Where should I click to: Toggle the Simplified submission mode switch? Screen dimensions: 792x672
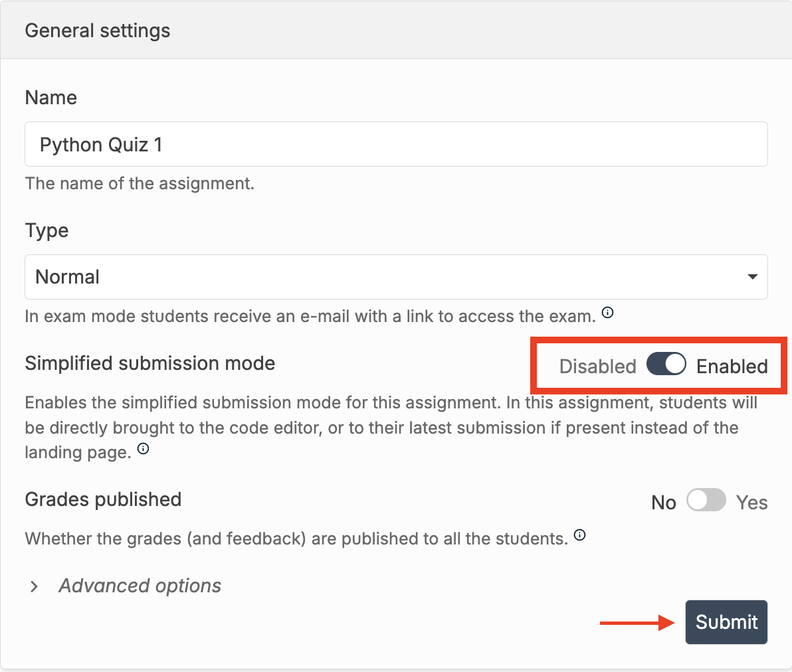[666, 364]
